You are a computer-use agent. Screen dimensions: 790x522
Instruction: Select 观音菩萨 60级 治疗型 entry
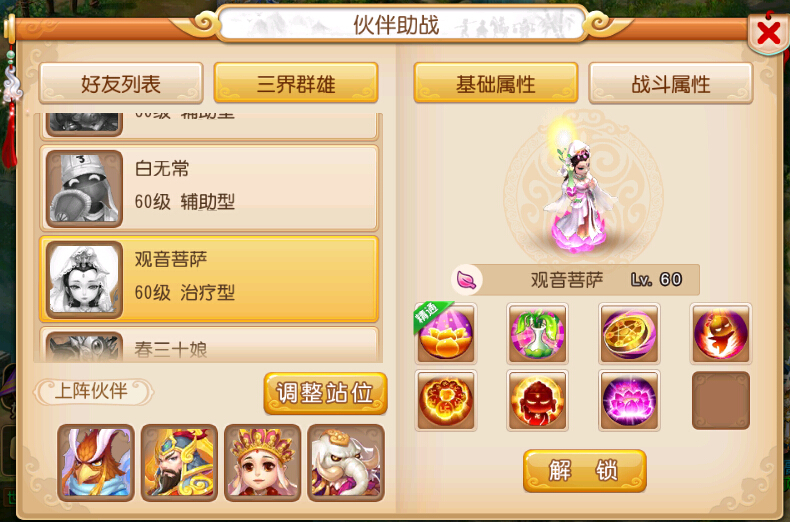pyautogui.click(x=209, y=279)
